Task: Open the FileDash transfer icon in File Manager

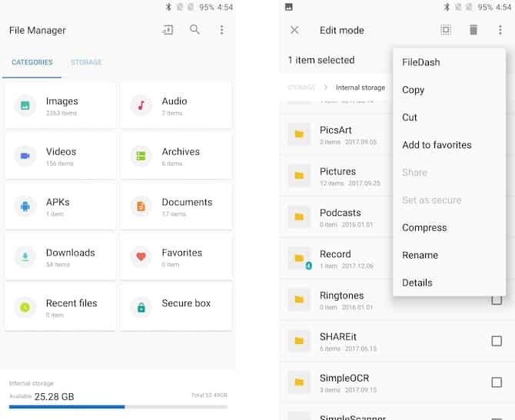Action: point(168,30)
